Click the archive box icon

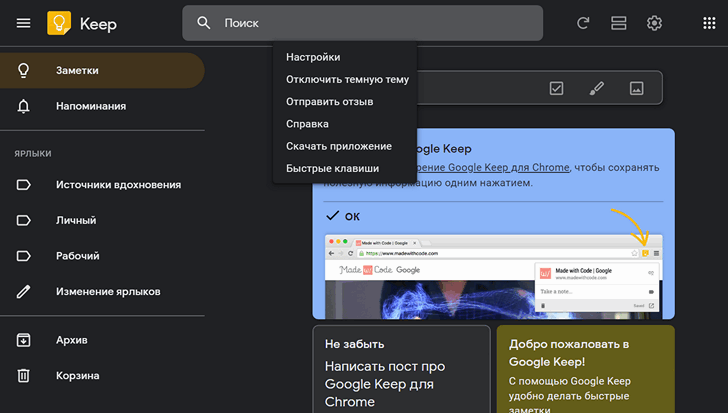coord(23,340)
